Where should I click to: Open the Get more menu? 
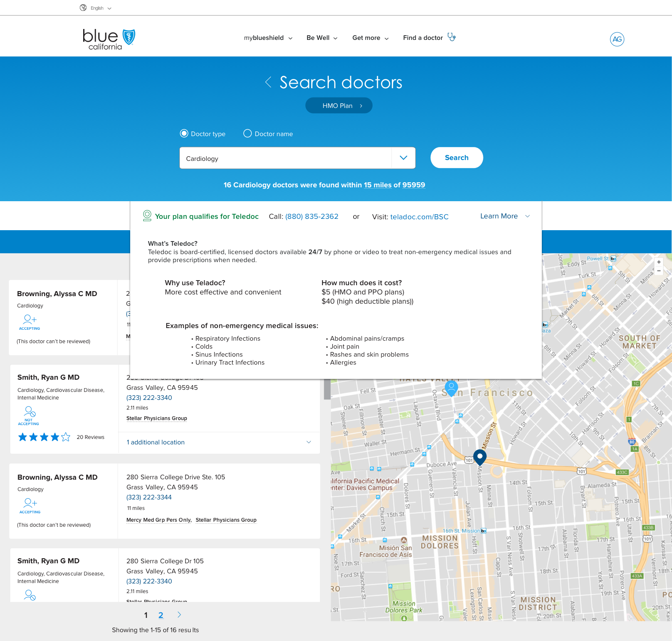(370, 38)
